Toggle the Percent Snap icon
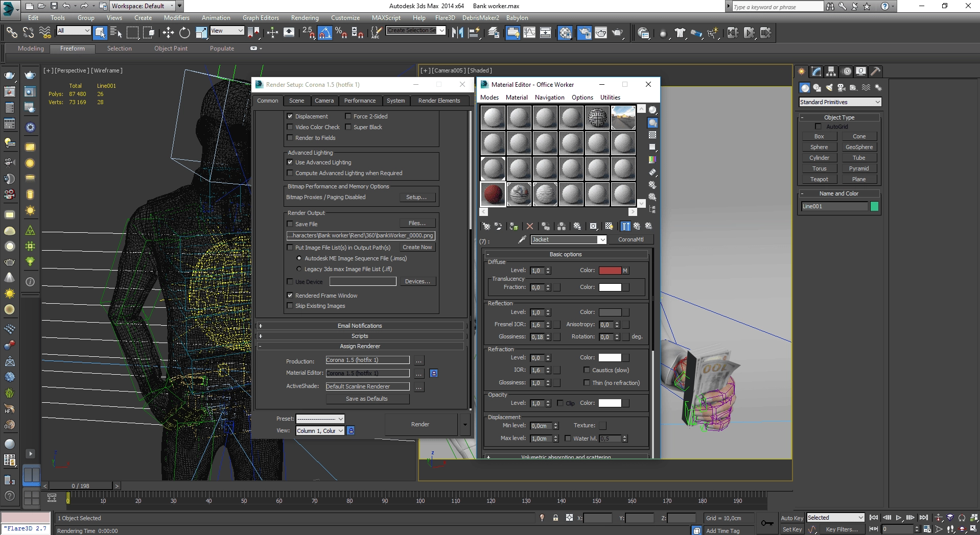The image size is (980, 535). click(341, 33)
